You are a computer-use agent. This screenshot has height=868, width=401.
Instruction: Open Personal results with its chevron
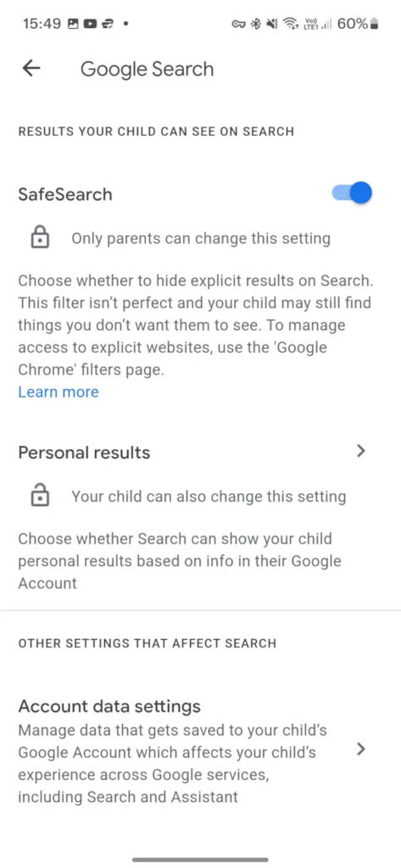click(361, 451)
